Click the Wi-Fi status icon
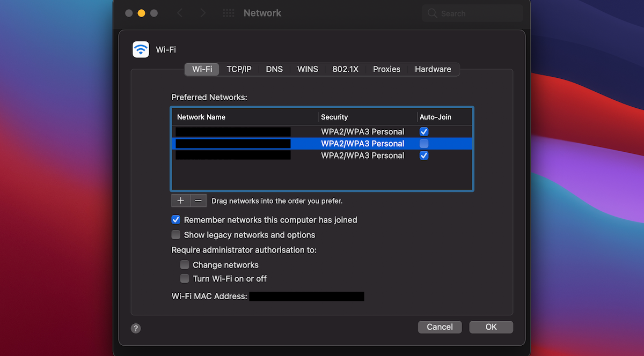644x356 pixels. pos(141,49)
